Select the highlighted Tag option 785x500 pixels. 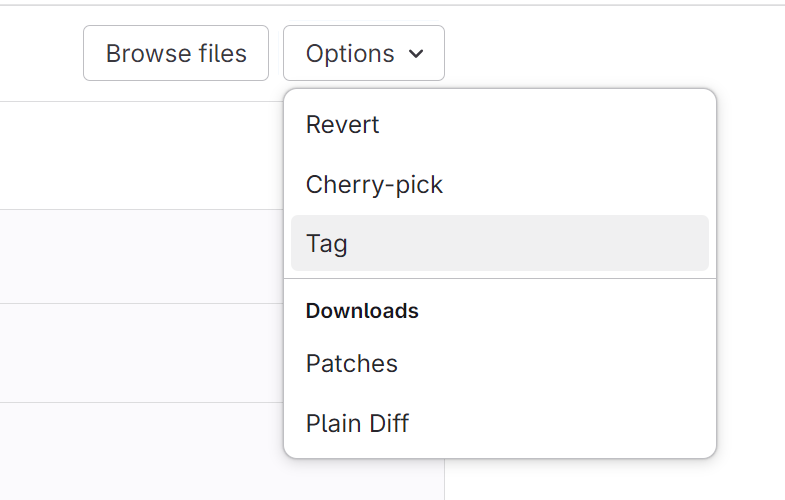tap(327, 243)
